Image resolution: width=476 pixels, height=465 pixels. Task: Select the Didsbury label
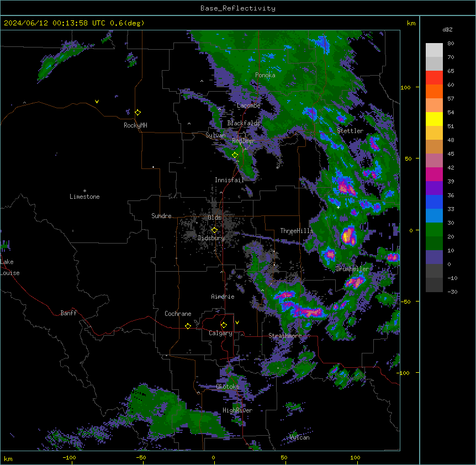pyautogui.click(x=211, y=238)
